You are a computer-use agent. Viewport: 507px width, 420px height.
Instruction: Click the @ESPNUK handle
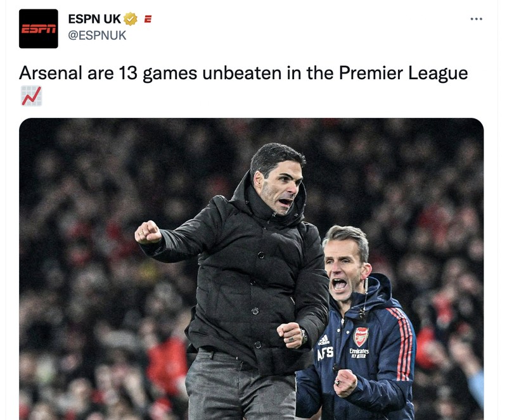96,35
